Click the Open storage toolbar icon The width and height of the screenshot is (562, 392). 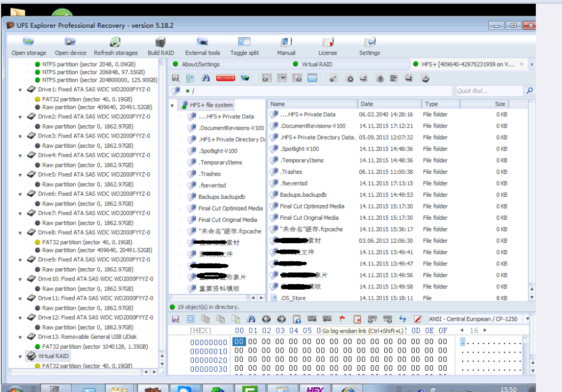[x=28, y=42]
